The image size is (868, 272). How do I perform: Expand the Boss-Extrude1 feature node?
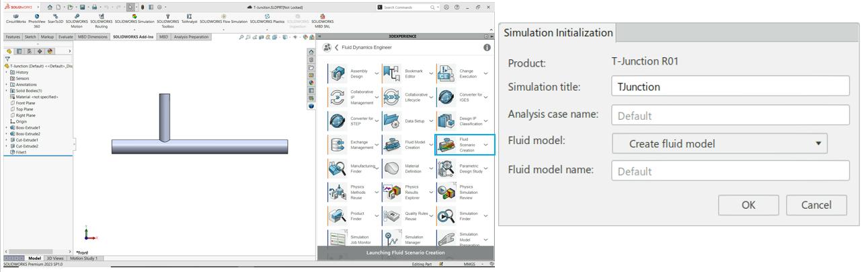[x=7, y=127]
